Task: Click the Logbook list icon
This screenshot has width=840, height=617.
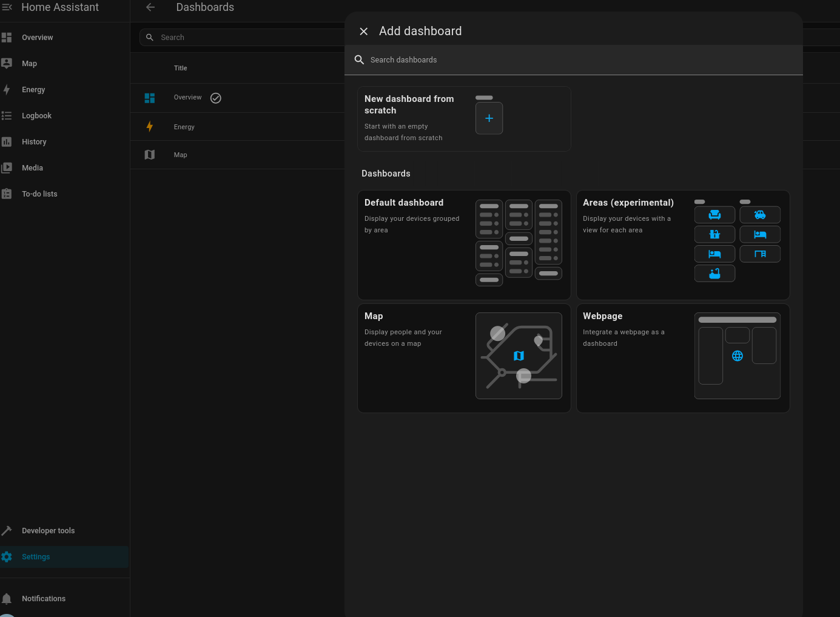Action: tap(7, 116)
